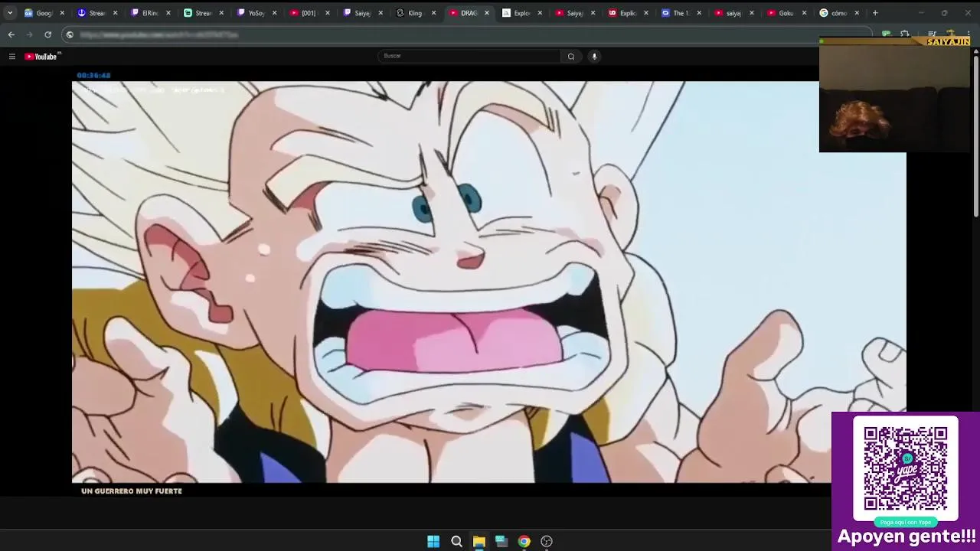Open Windows taskbar Search
The image size is (980, 551).
456,541
